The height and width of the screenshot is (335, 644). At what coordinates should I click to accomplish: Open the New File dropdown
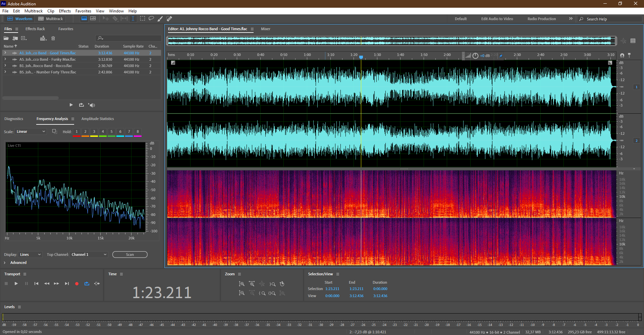tap(24, 38)
